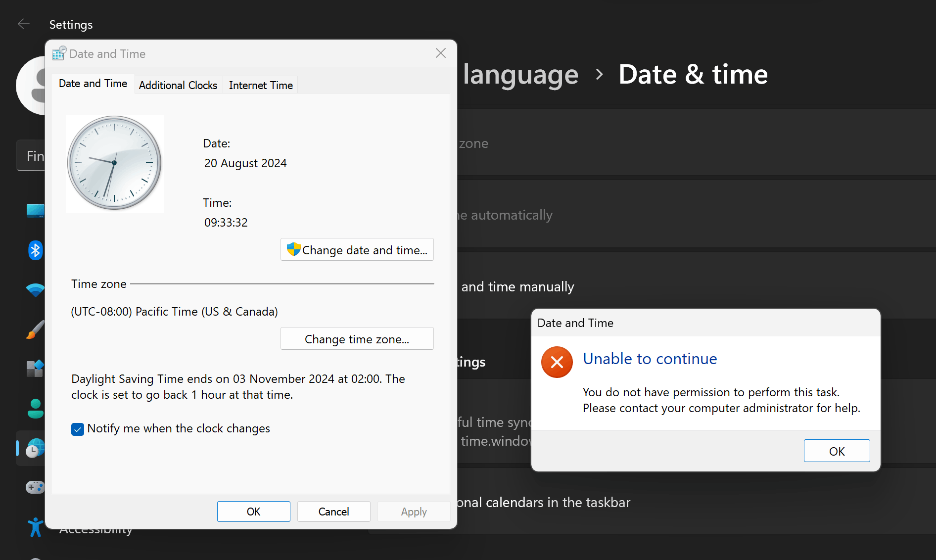Open the Internet Time tab

click(x=260, y=85)
